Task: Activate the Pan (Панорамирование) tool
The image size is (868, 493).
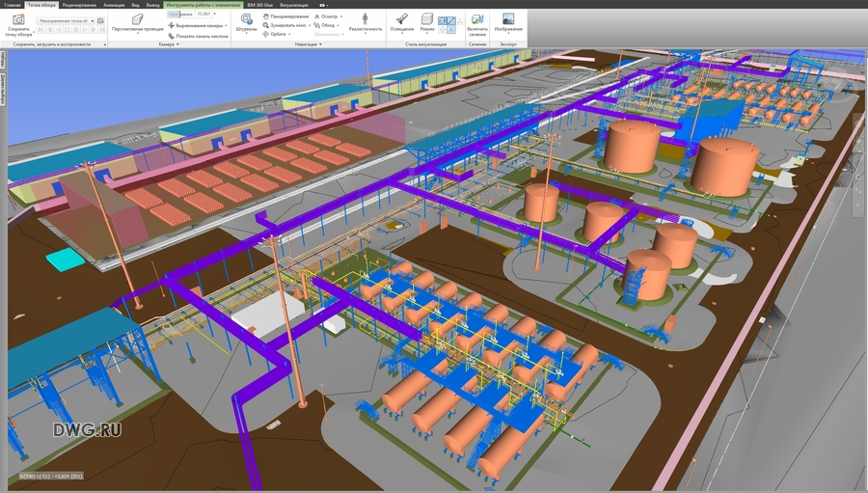Action: pyautogui.click(x=288, y=16)
